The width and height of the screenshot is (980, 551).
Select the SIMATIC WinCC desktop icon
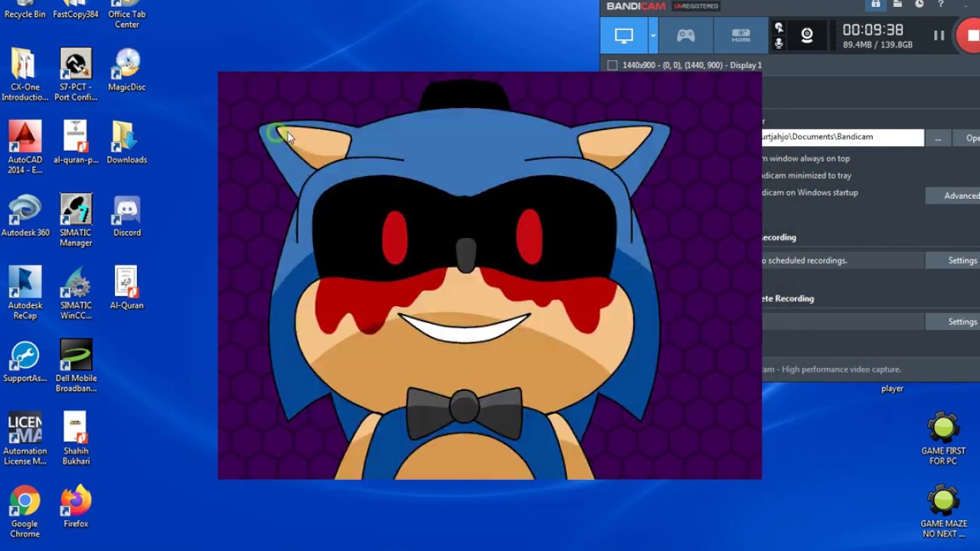click(x=76, y=292)
